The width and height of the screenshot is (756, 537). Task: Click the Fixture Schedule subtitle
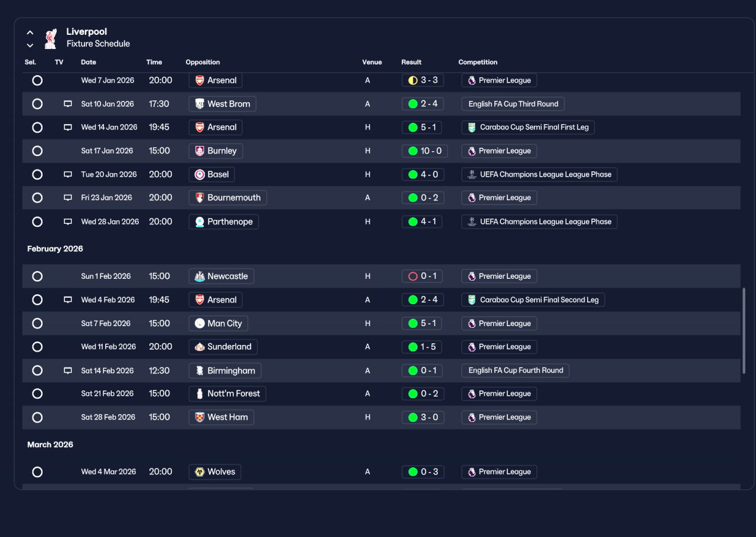[98, 44]
